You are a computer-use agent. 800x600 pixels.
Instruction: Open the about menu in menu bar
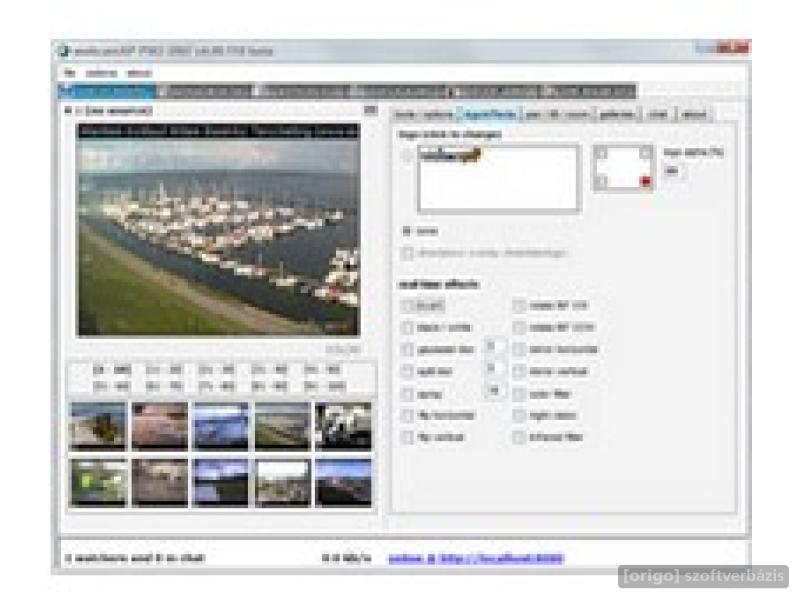tap(139, 73)
